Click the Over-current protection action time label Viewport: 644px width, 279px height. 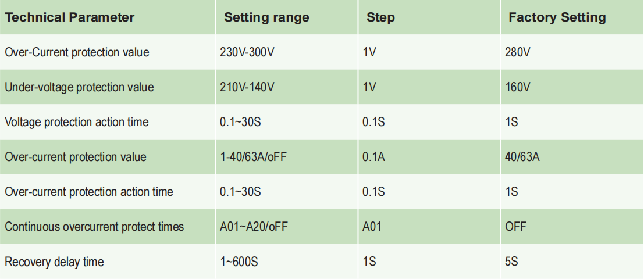pyautogui.click(x=88, y=192)
